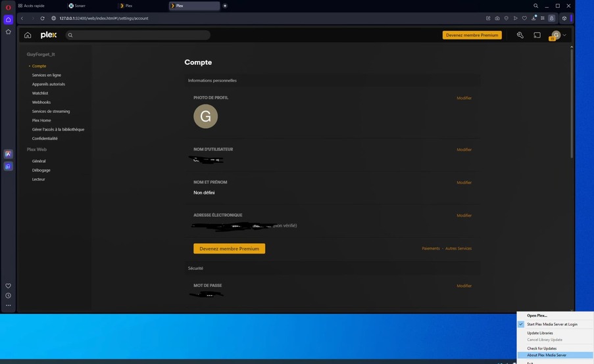Screen dimensions: 594x364
Task: Open Services en ligne settings
Action: pyautogui.click(x=46, y=75)
